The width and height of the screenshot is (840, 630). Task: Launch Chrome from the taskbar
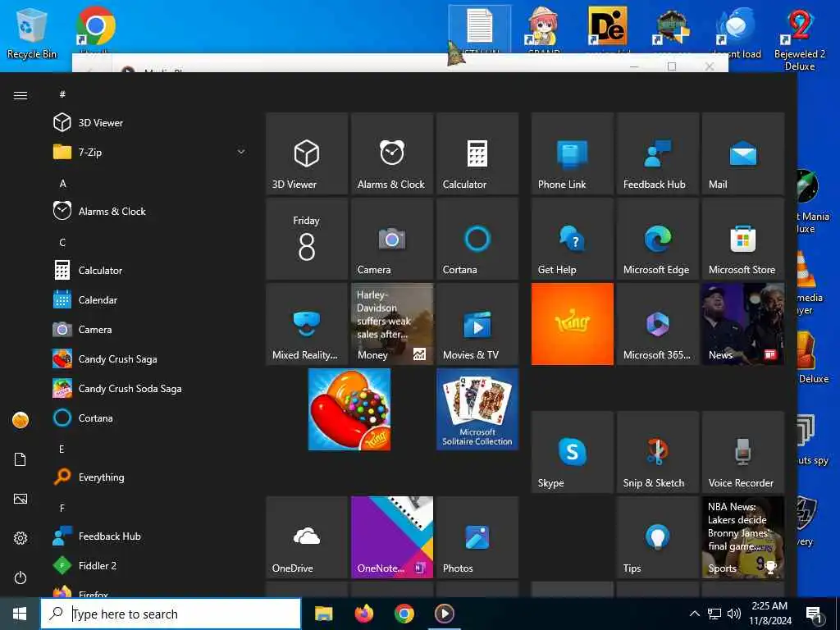[404, 614]
